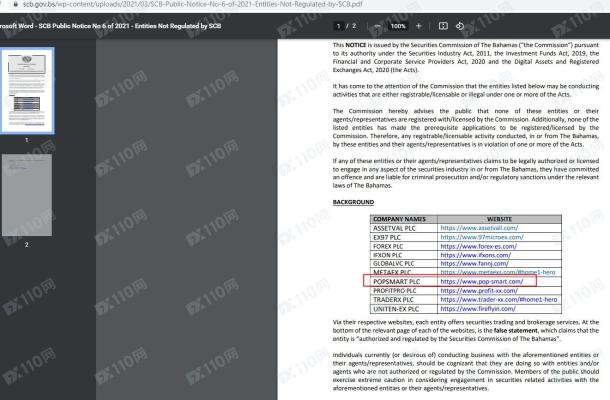Click the FOREX PLC table cell

(x=404, y=246)
